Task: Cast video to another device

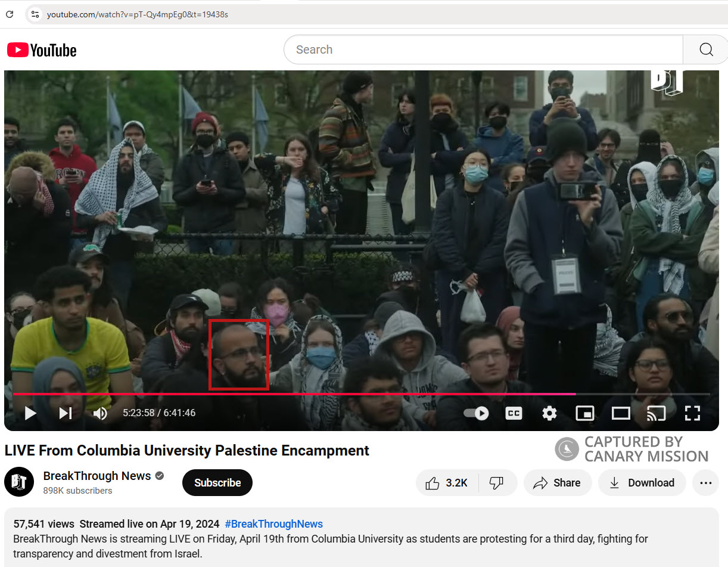Action: [657, 413]
